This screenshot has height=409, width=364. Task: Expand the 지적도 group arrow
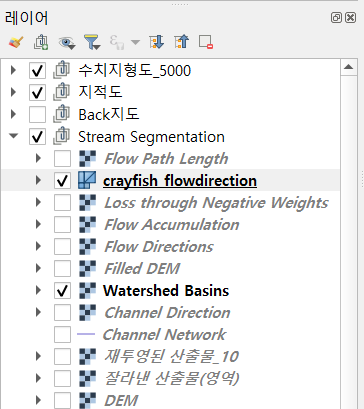click(13, 92)
